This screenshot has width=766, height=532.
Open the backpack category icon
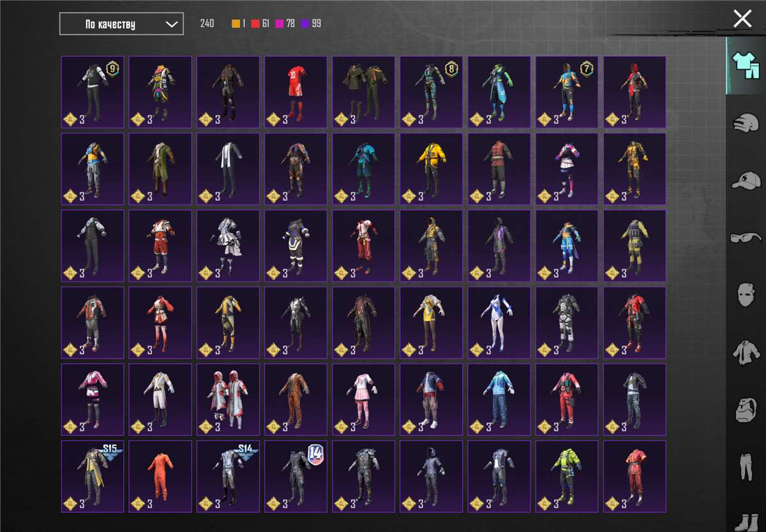(745, 410)
